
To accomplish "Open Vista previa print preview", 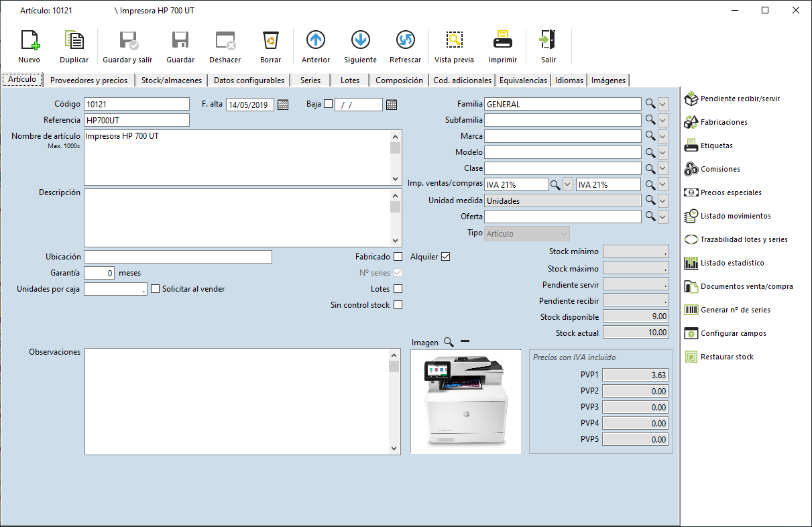I will click(x=455, y=40).
